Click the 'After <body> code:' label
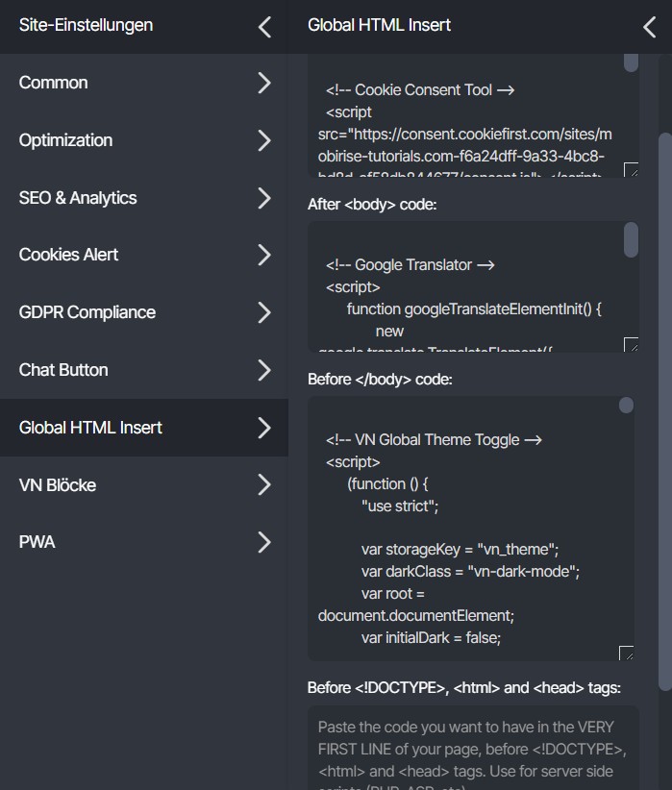This screenshot has width=672, height=790. pos(372,205)
